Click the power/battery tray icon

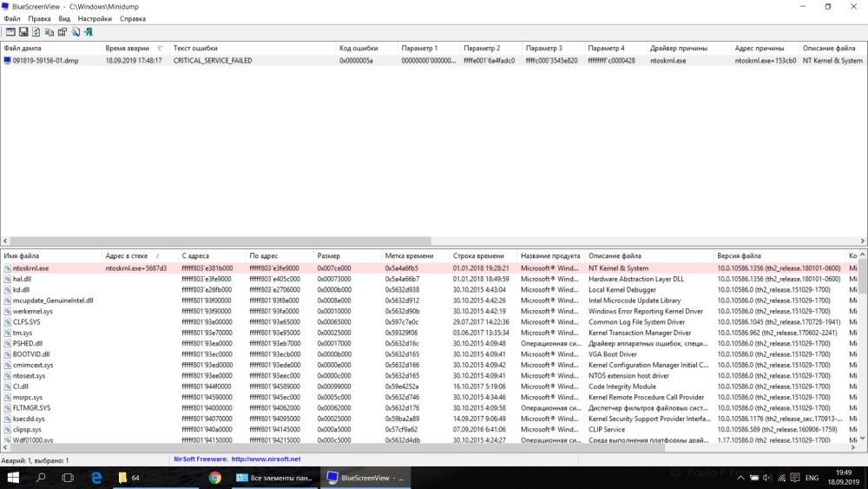(754, 478)
